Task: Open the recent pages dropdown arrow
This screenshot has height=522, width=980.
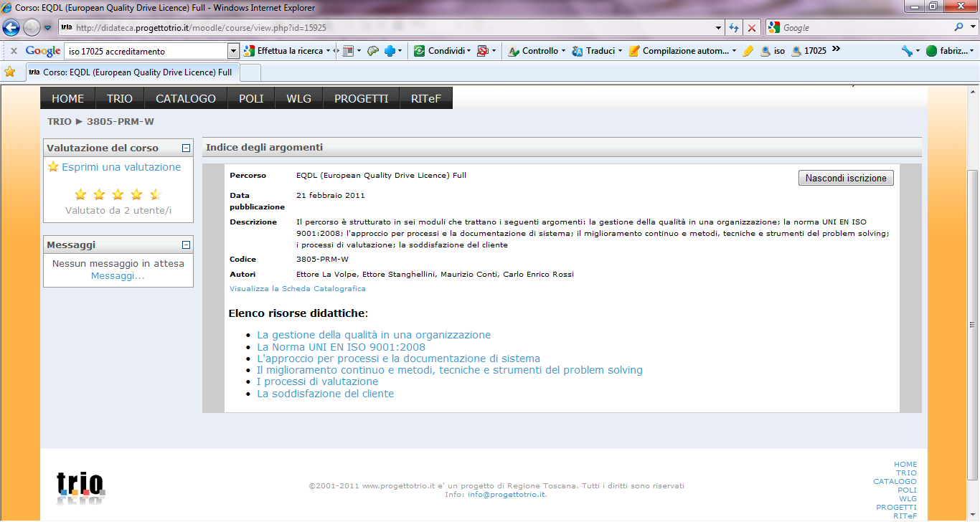Action: [x=47, y=28]
